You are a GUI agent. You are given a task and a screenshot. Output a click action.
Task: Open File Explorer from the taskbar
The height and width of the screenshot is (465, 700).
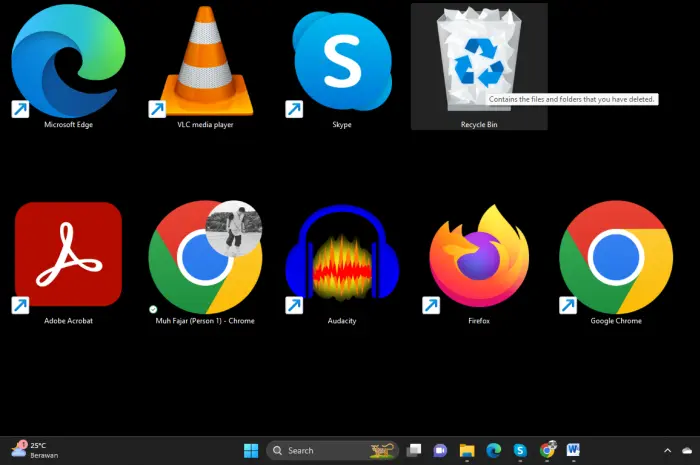(467, 451)
